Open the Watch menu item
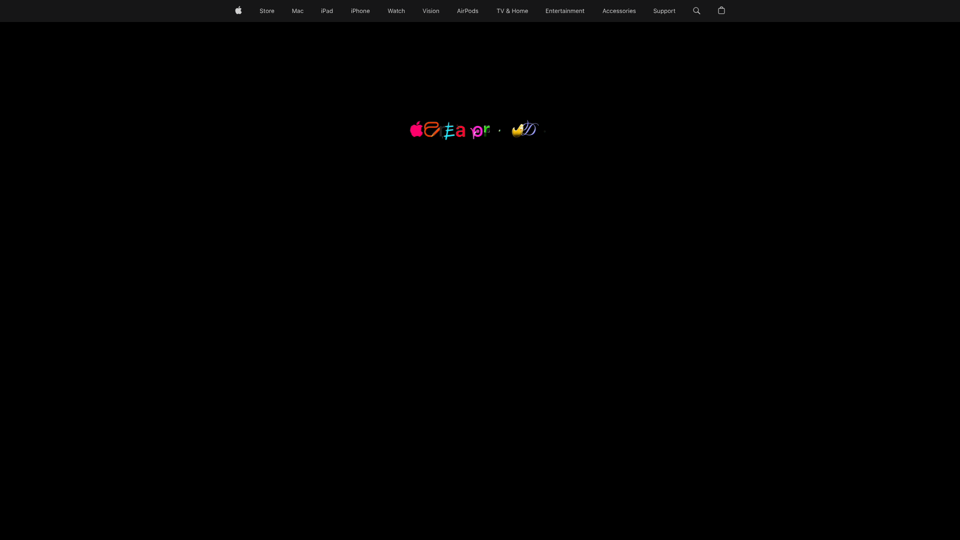This screenshot has height=540, width=960. tap(396, 11)
